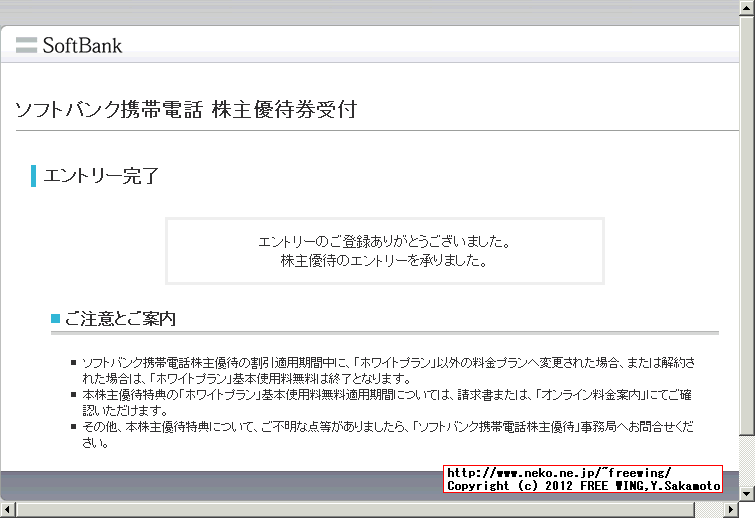Image resolution: width=755 pixels, height=518 pixels.
Task: Click the text エントリーのご登録ありがとうございました。
Action: (384, 241)
